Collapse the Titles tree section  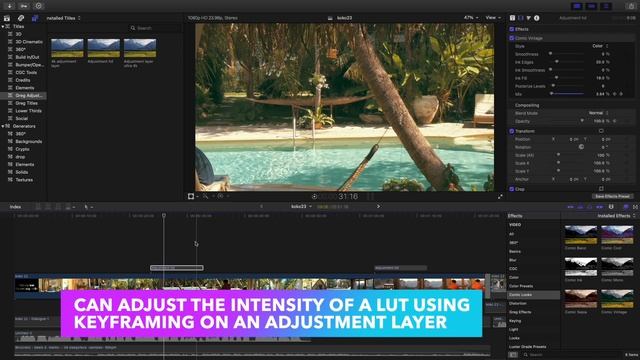point(3,27)
